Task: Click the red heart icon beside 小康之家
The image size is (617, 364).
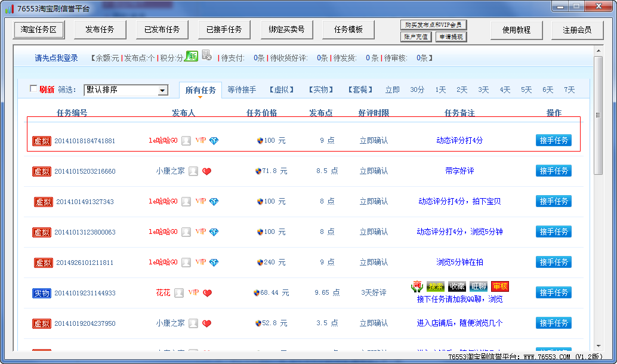Action: pyautogui.click(x=206, y=171)
